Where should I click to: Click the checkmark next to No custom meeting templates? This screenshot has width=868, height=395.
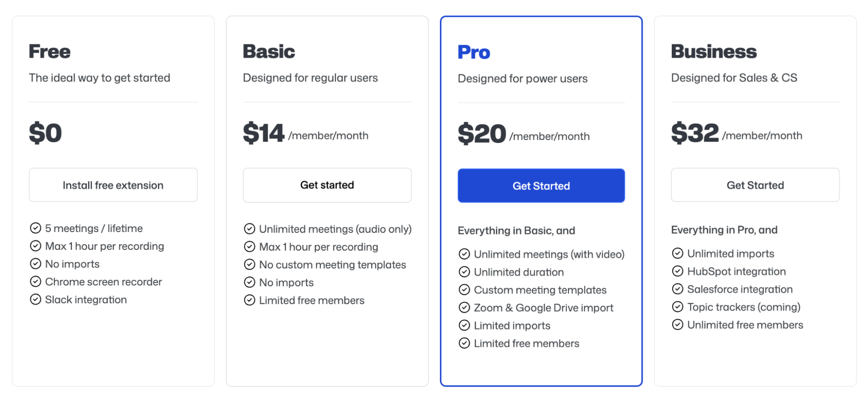pyautogui.click(x=249, y=264)
